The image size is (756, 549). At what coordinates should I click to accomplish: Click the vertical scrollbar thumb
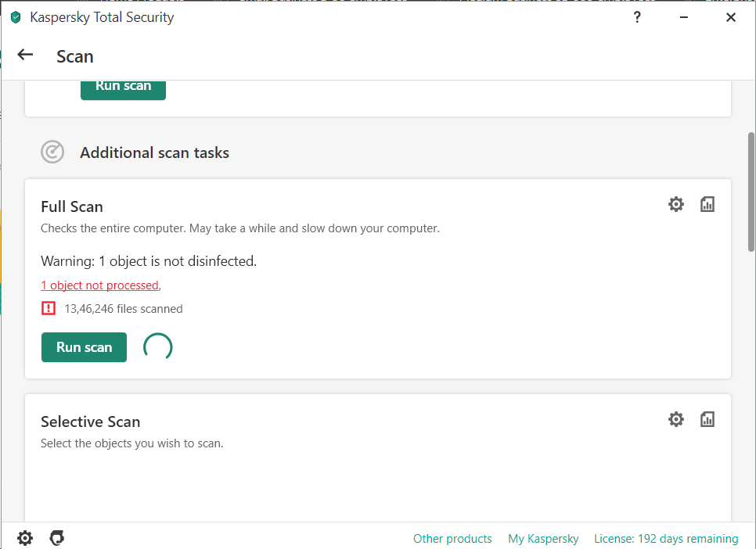[x=751, y=192]
